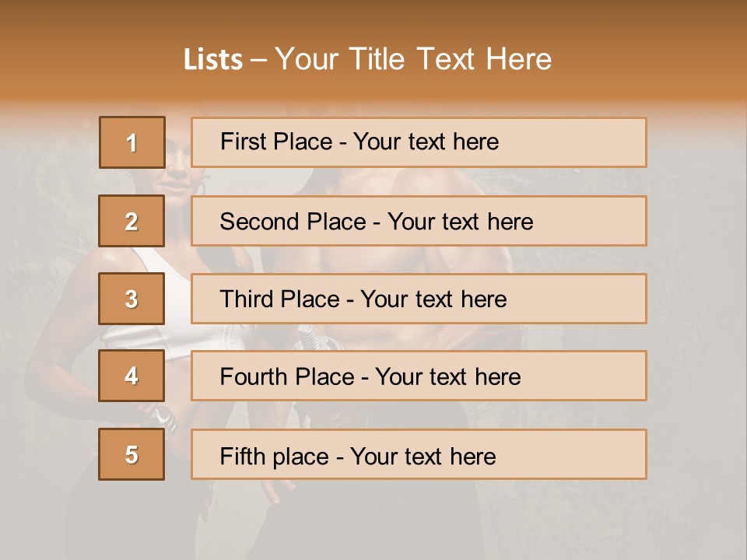Pick the number 4 box

[x=132, y=376]
